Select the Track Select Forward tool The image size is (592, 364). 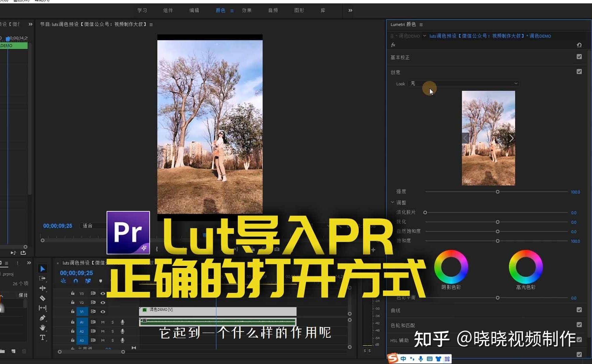click(42, 278)
